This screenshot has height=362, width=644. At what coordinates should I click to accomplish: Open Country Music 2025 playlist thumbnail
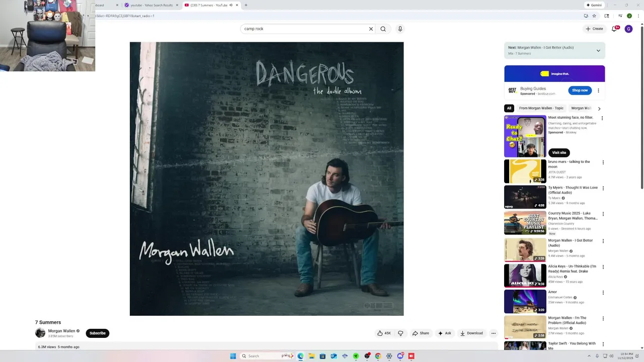coord(525,223)
